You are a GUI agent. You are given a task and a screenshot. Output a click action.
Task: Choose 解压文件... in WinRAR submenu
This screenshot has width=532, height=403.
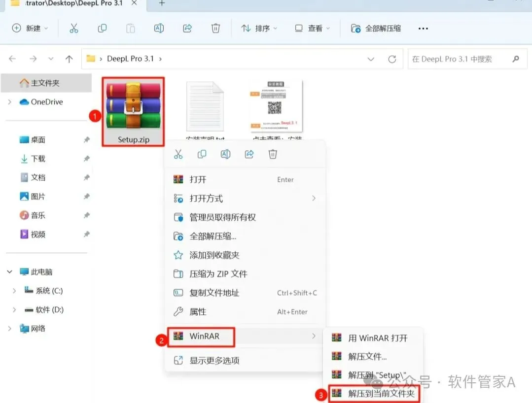coord(373,357)
